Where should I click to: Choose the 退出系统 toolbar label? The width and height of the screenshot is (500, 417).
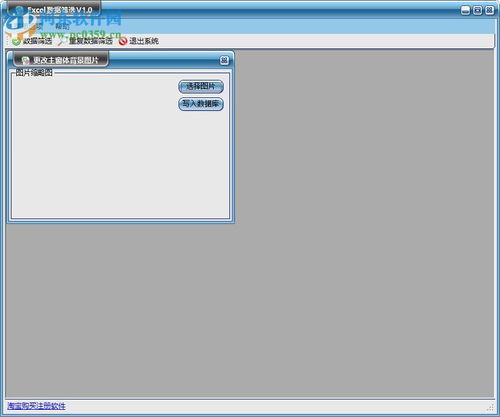click(x=144, y=41)
